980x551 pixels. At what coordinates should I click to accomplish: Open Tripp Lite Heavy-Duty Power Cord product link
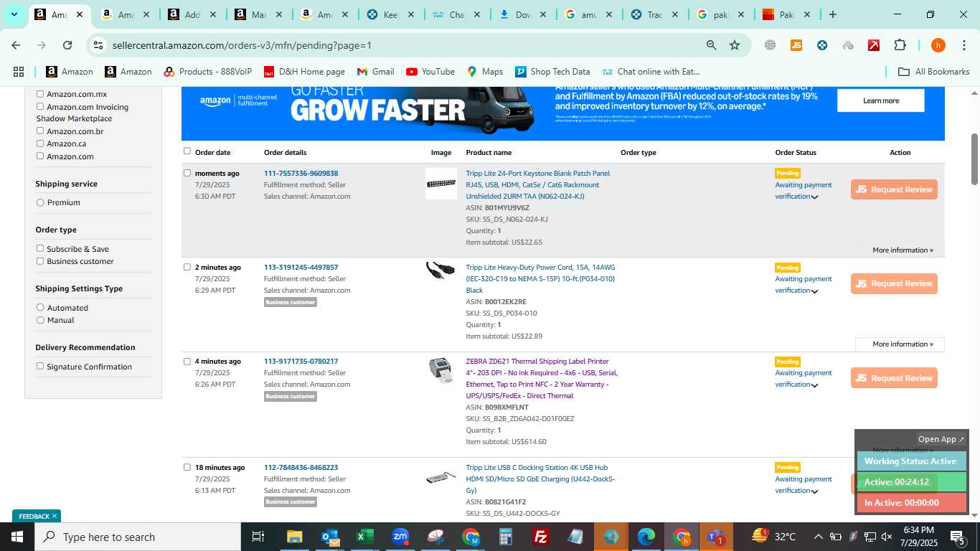(x=540, y=278)
